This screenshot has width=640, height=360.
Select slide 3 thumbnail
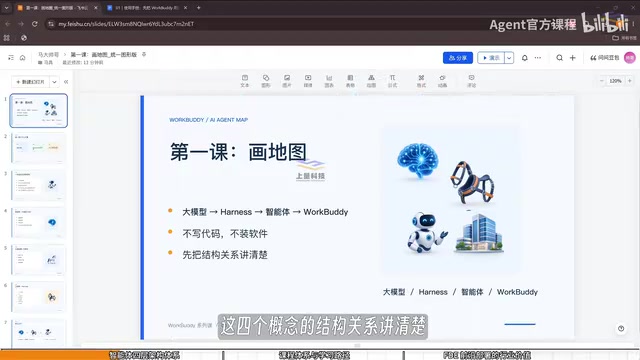coord(39,185)
